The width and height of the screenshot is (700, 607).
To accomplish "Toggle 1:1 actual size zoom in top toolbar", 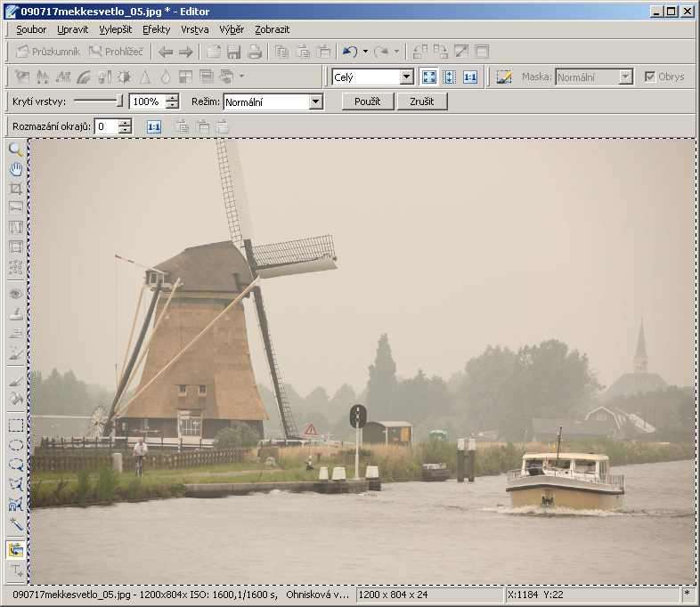I will click(470, 77).
